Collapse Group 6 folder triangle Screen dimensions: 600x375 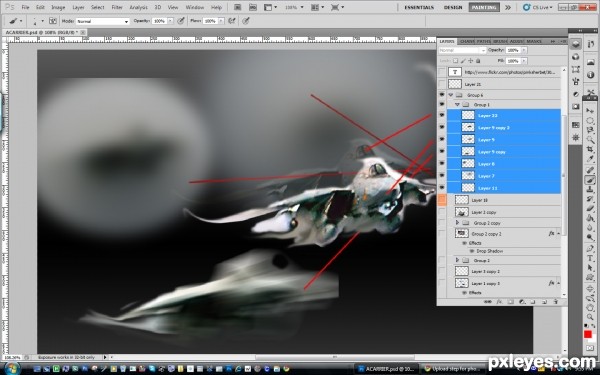(x=451, y=95)
